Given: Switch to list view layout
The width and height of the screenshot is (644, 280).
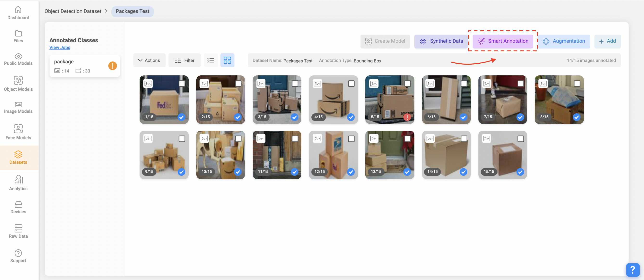Looking at the screenshot, I should click(x=211, y=60).
